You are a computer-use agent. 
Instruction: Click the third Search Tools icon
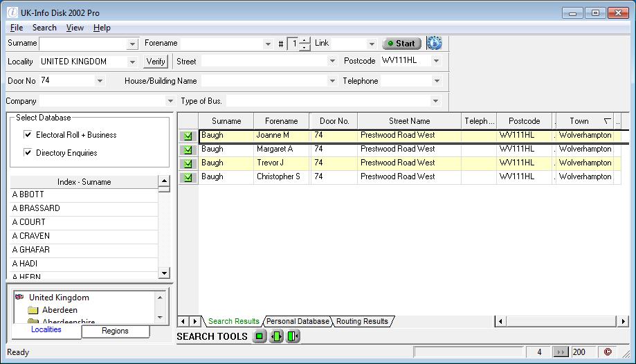coord(293,336)
